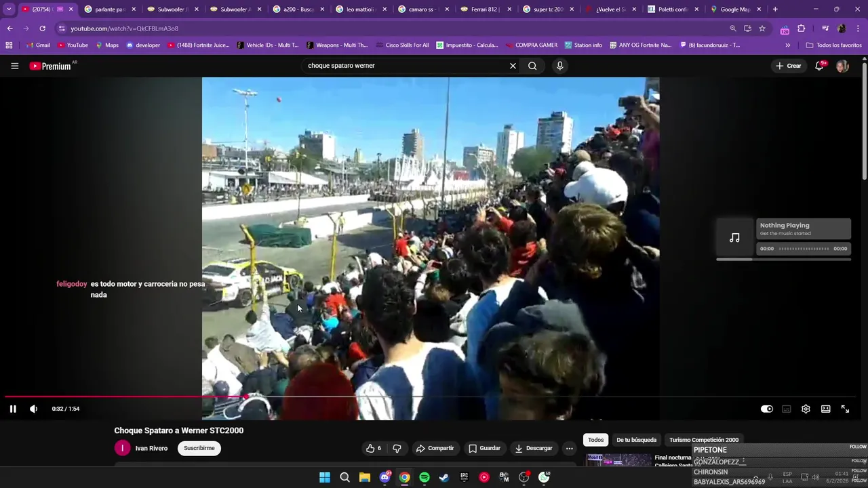Pause the video playback

click(13, 409)
